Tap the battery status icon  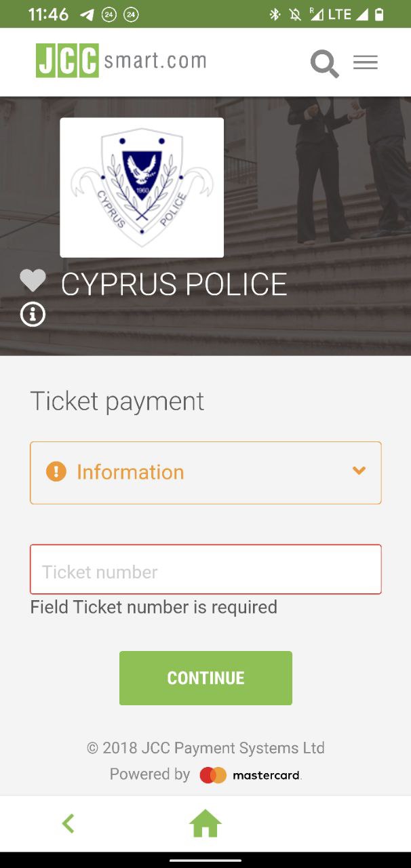point(379,14)
